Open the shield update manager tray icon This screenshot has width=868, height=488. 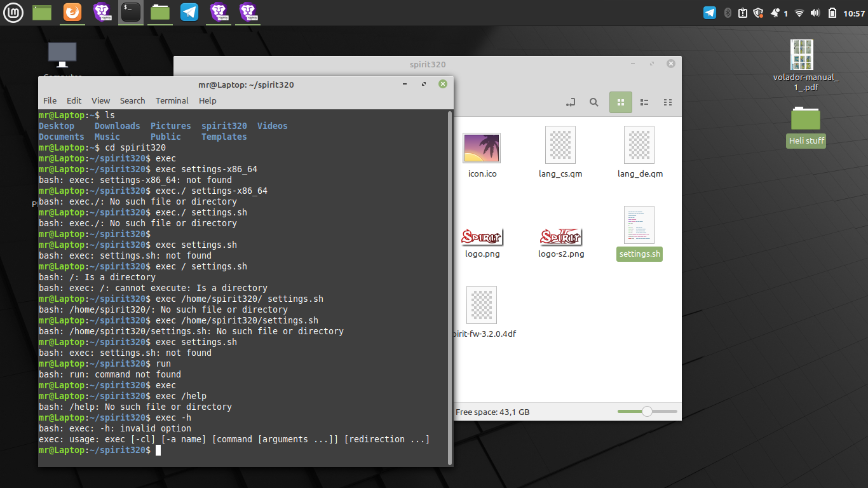point(758,13)
